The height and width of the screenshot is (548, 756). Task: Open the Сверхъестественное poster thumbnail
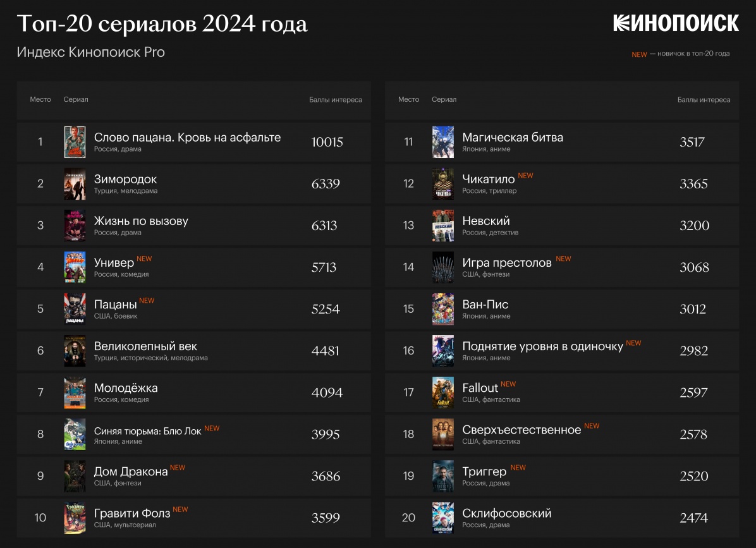pyautogui.click(x=443, y=434)
